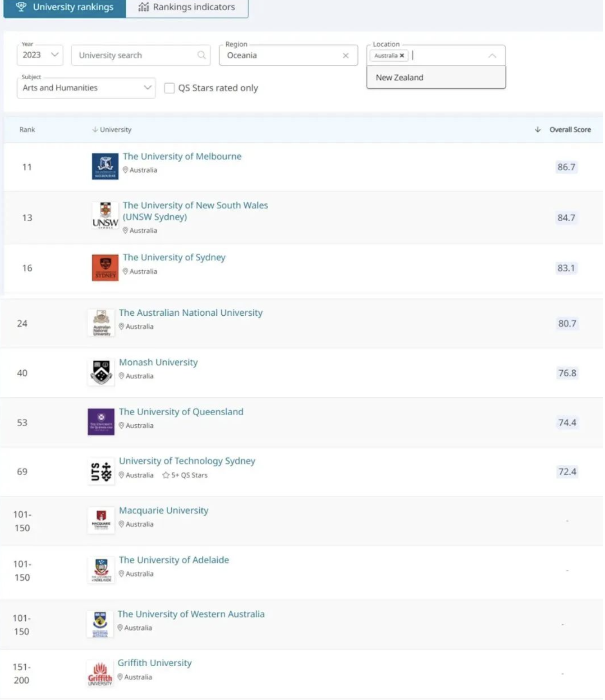
Task: Select New Zealand from location list
Action: [399, 77]
